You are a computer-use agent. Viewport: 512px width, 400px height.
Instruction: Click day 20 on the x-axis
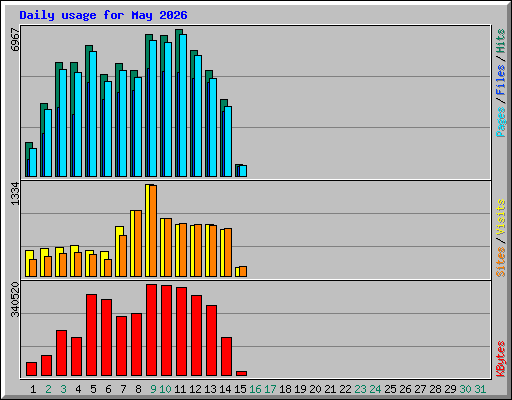coord(315,389)
